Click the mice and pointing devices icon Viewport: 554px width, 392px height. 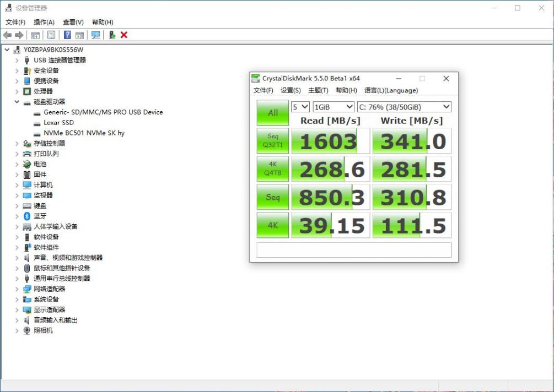pos(27,268)
